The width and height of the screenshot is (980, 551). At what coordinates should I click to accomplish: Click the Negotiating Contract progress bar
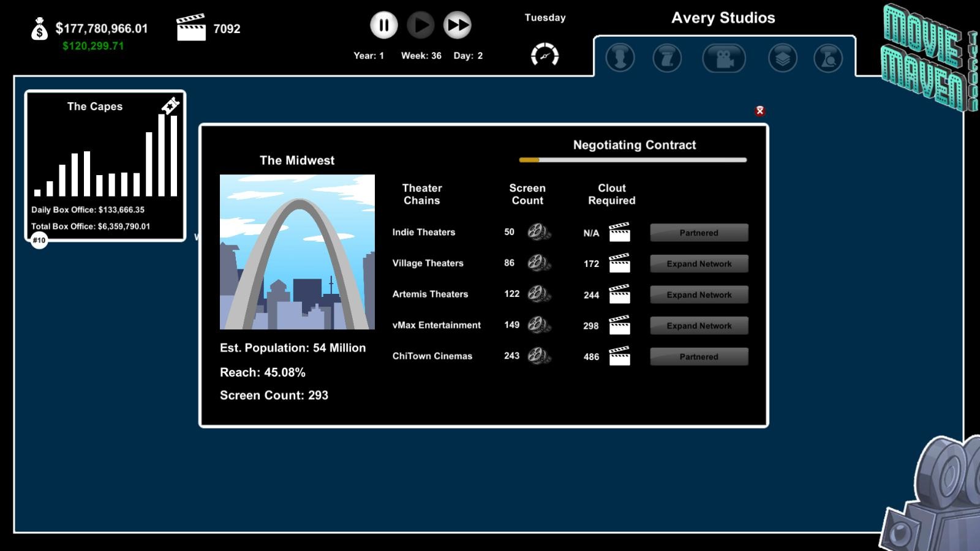[634, 159]
